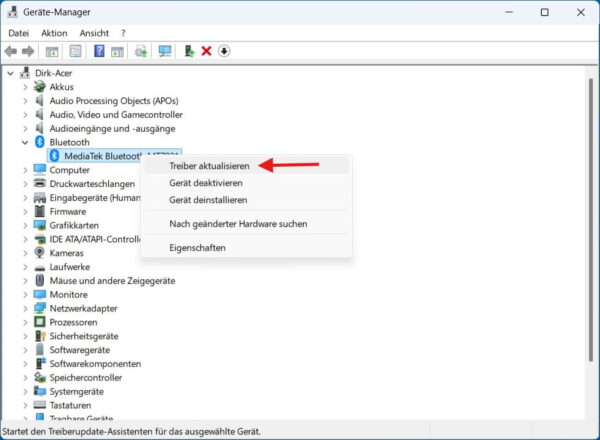Click the Kameras webcam icon
Viewport: 600px width, 440px height.
click(39, 253)
